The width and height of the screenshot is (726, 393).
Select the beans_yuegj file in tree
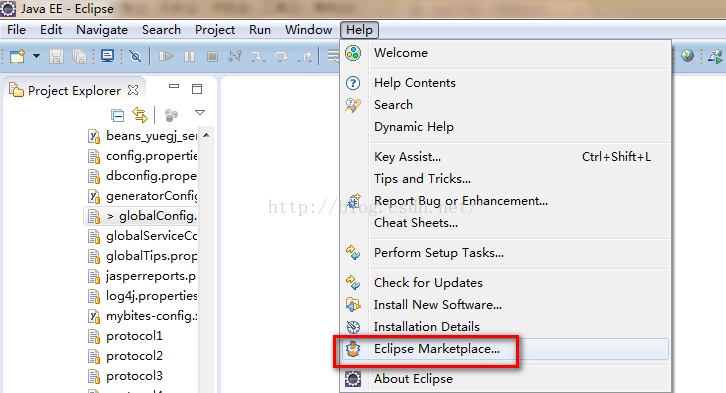[143, 136]
